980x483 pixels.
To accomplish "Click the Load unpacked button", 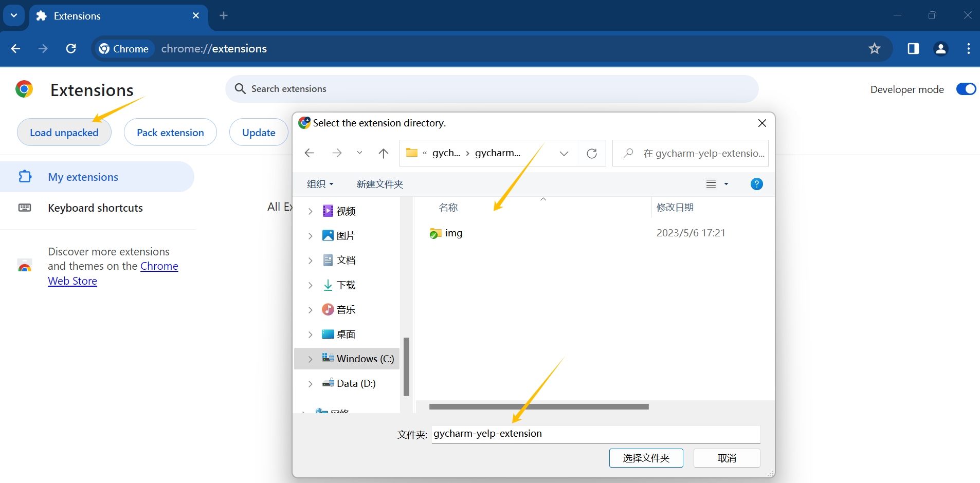I will point(64,133).
